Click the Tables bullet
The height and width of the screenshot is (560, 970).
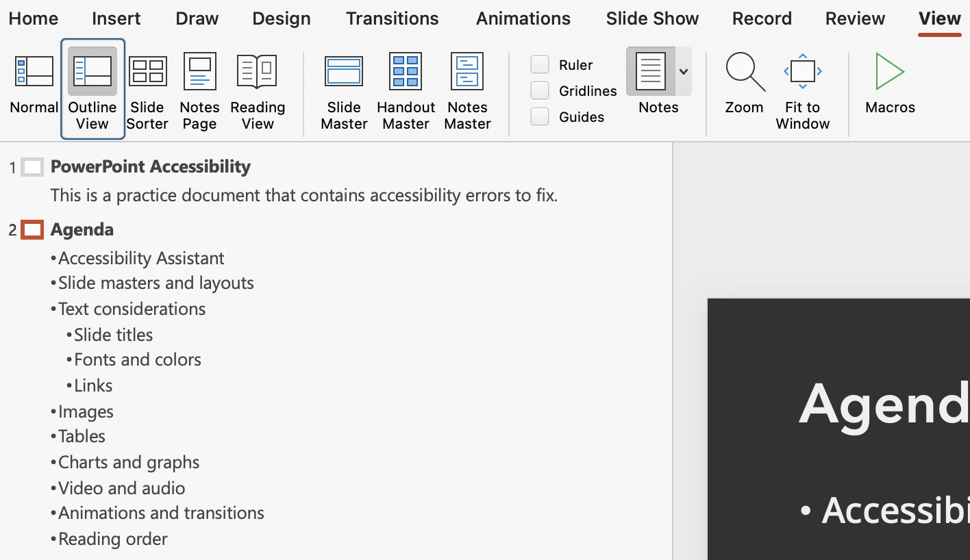(82, 436)
